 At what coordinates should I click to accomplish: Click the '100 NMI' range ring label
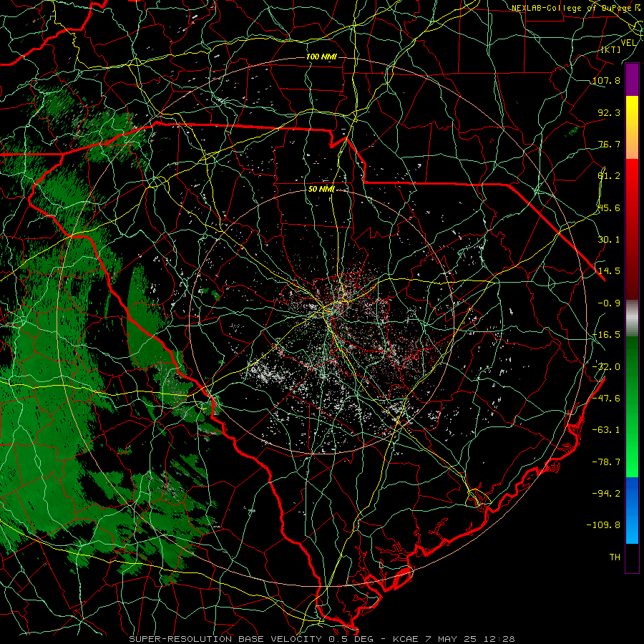click(321, 57)
